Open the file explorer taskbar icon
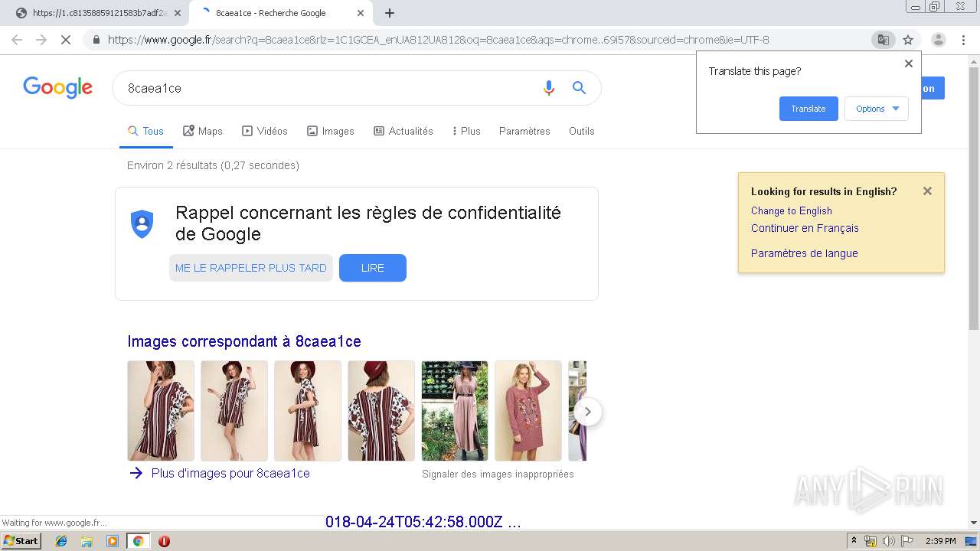The width and height of the screenshot is (980, 551). point(87,541)
